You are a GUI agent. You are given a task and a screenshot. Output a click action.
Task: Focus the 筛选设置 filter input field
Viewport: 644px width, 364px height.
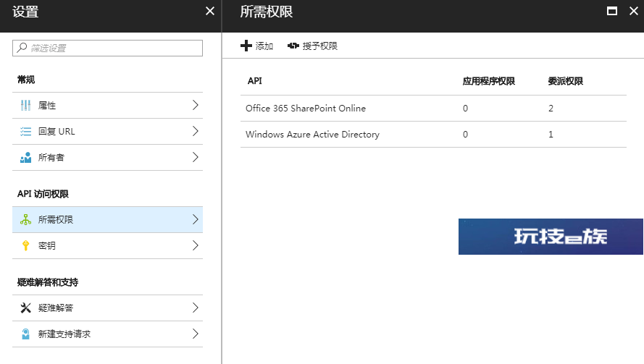108,48
